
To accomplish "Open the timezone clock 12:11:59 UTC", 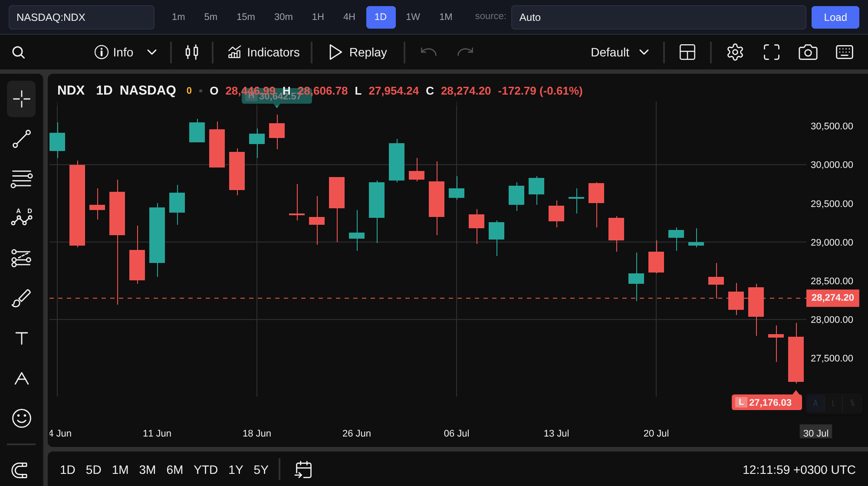I will coord(799,470).
